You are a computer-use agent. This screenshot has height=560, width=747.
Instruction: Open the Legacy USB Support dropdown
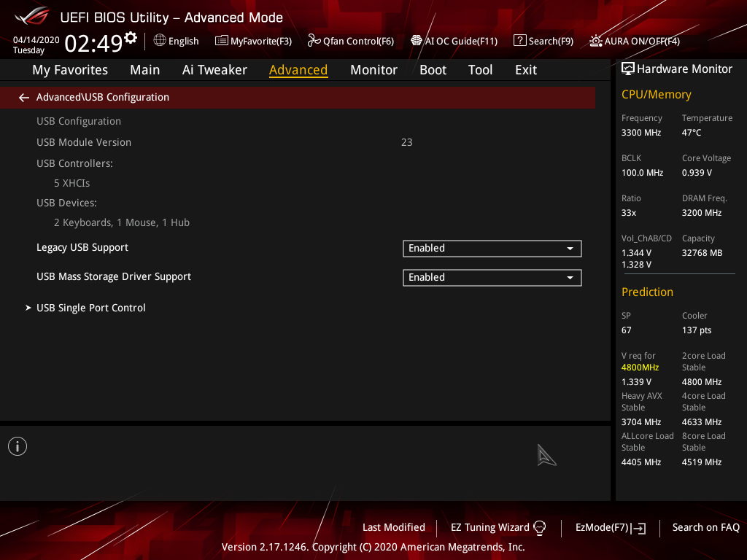[x=492, y=249]
